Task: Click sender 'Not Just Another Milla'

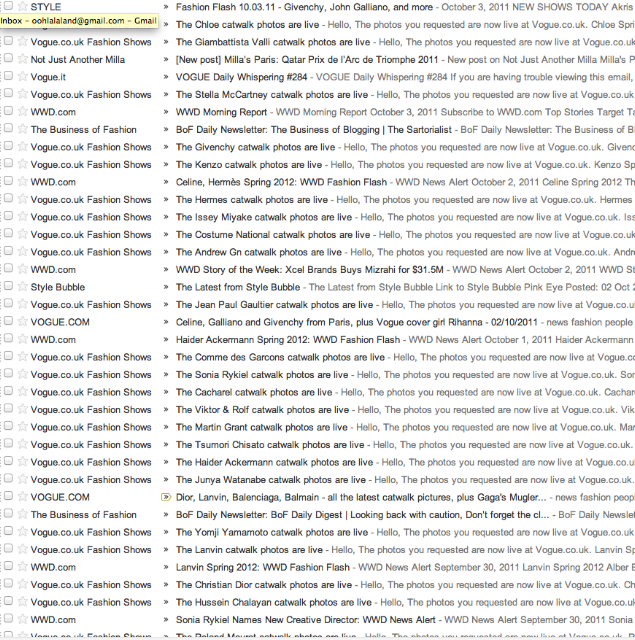Action: [x=78, y=60]
